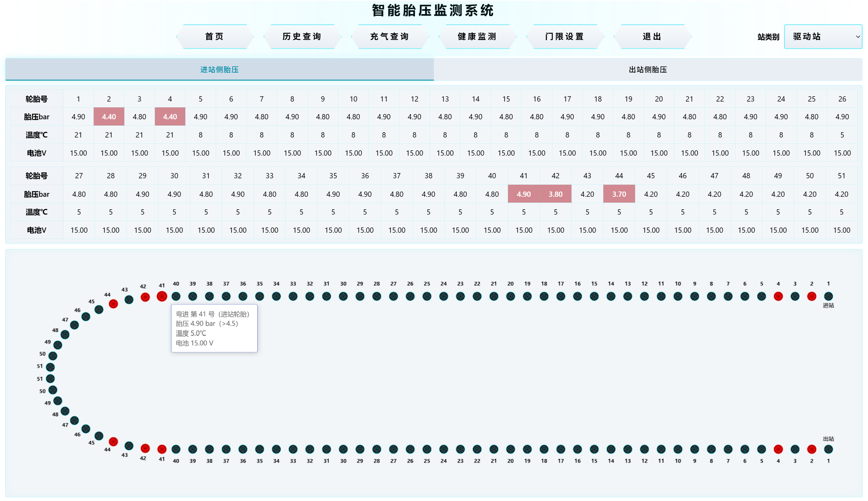Click tire icon 1 labeled 出站
Image resolution: width=868 pixels, height=501 pixels.
coord(829,449)
